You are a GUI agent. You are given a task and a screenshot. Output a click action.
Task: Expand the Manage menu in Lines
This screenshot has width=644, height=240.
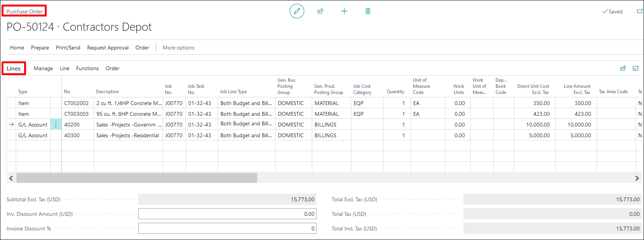(43, 68)
